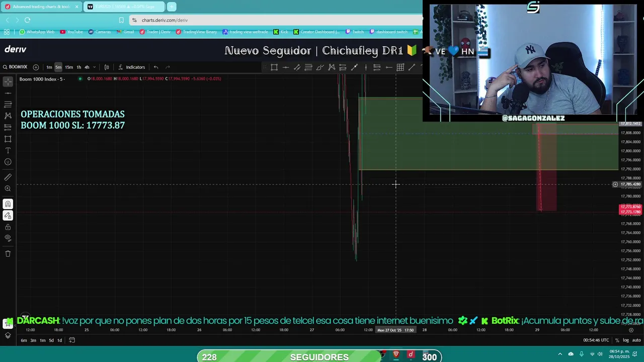Select the brush tool in favorites bar
Image resolution: width=644 pixels, height=362 pixels.
(320, 67)
